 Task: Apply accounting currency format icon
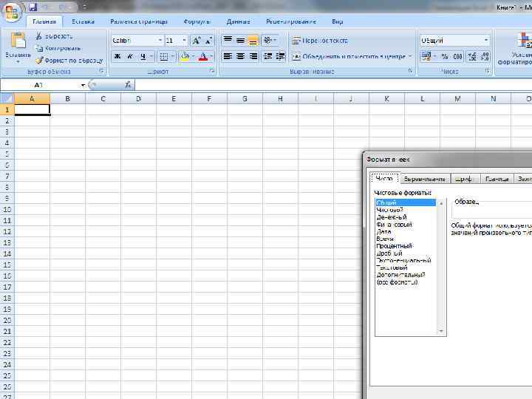pyautogui.click(x=426, y=56)
